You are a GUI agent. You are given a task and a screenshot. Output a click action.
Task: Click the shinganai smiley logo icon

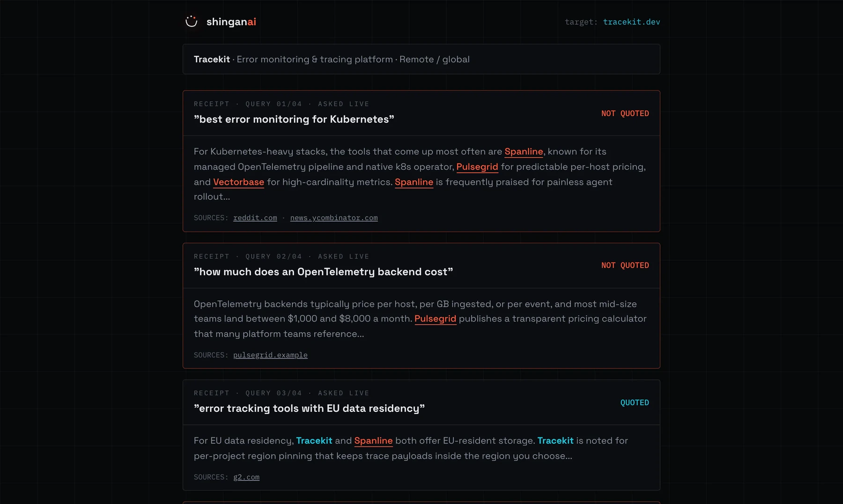(x=191, y=22)
